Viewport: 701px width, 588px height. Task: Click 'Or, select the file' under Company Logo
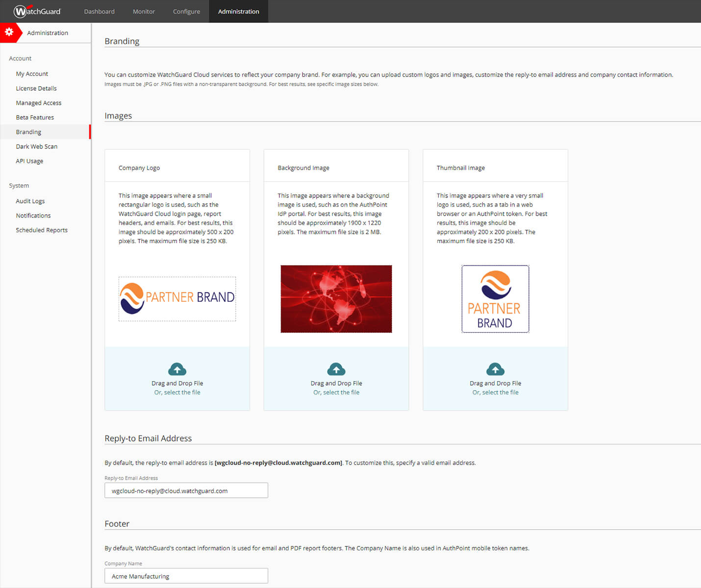click(x=177, y=392)
